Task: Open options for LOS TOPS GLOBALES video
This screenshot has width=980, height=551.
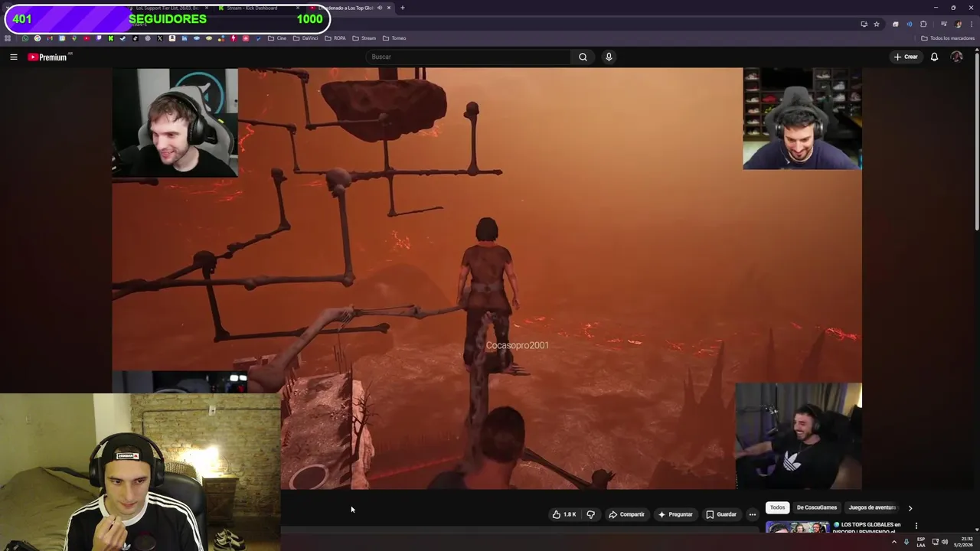Action: tap(916, 526)
